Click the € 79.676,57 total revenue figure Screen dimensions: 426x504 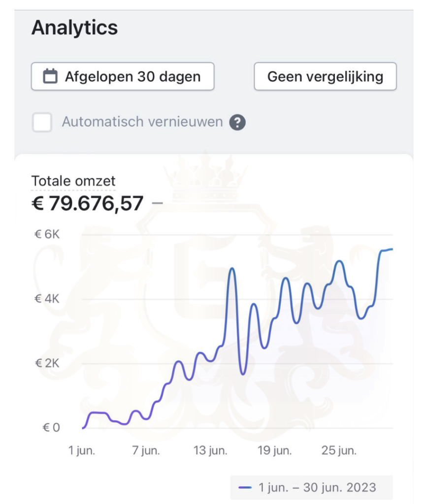(88, 203)
